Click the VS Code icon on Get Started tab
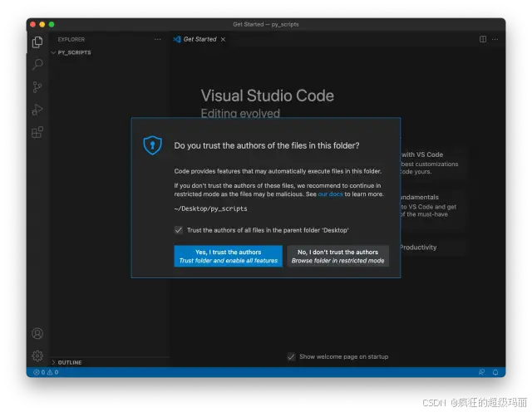 click(x=177, y=39)
